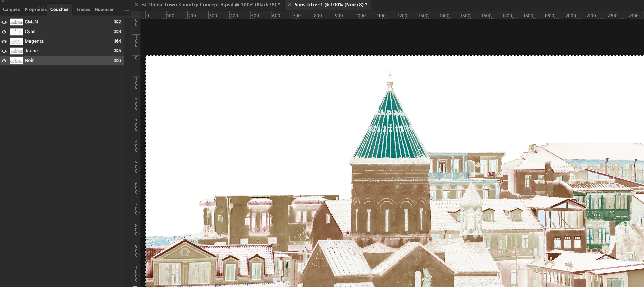The width and height of the screenshot is (644, 287).
Task: Click the ruler origin corner box
Action: [136, 15]
